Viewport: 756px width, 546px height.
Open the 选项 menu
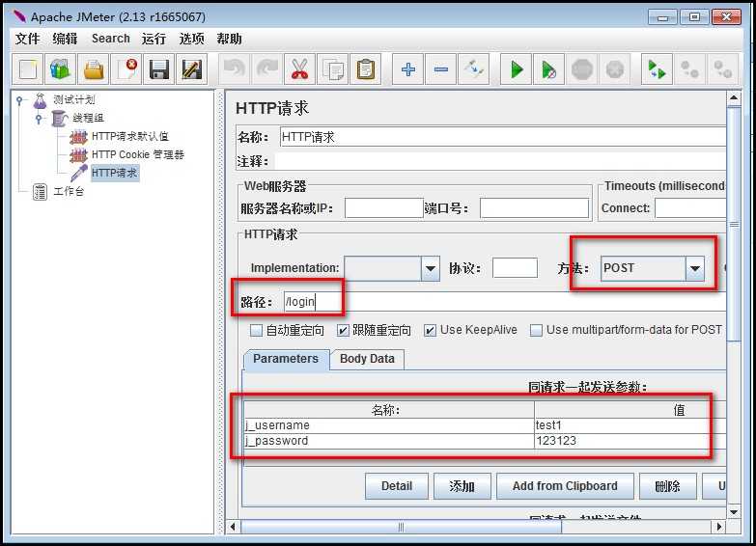(x=191, y=39)
